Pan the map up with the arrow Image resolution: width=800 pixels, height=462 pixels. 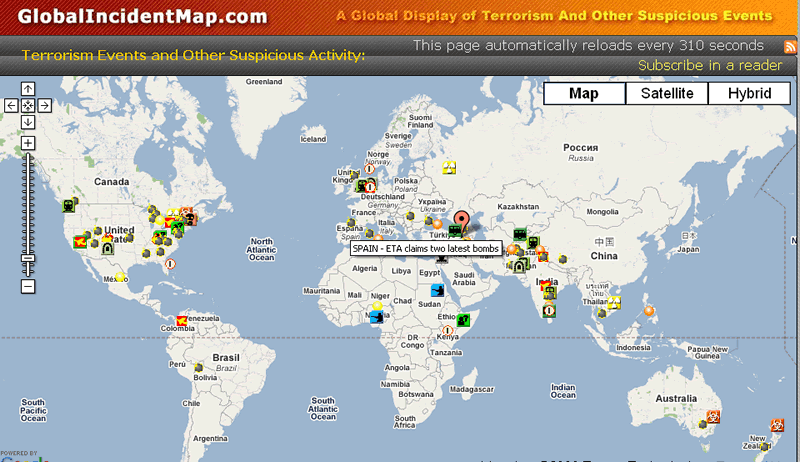point(28,89)
